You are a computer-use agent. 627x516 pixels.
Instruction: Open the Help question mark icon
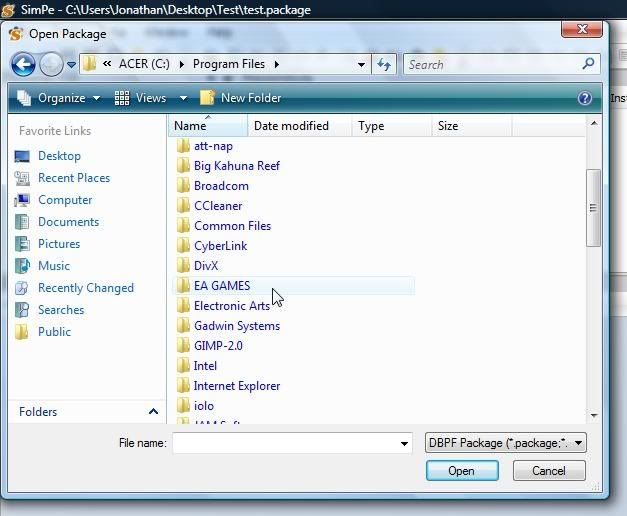[x=585, y=98]
